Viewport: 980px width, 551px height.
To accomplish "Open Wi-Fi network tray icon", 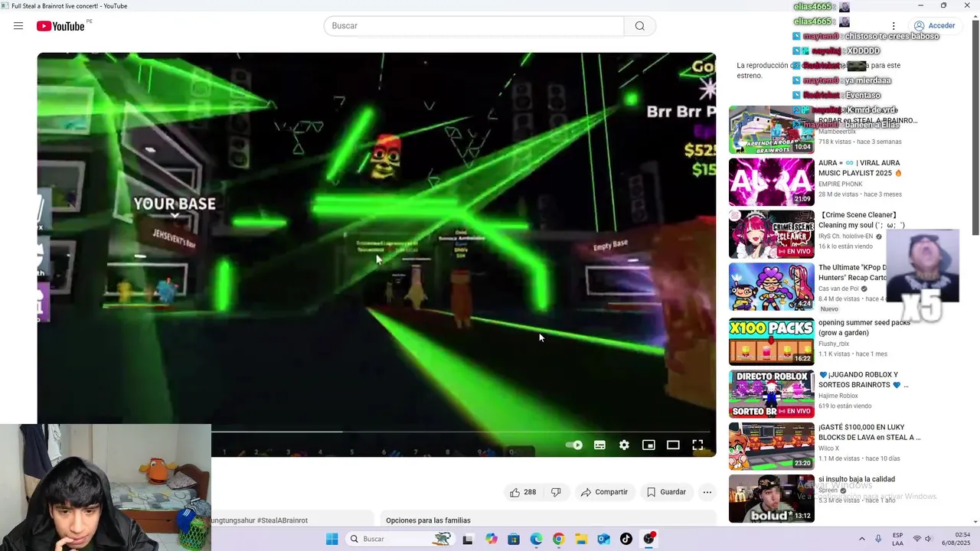I will coord(916,539).
